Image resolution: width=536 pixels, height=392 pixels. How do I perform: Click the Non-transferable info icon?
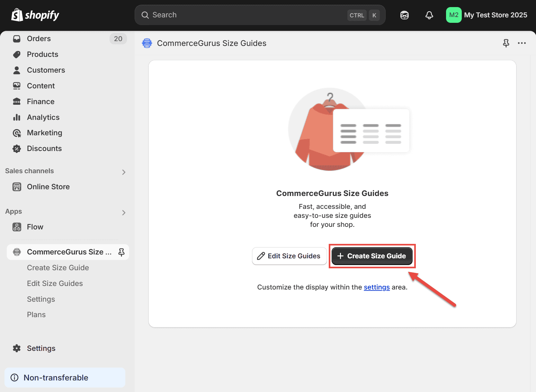click(x=14, y=378)
